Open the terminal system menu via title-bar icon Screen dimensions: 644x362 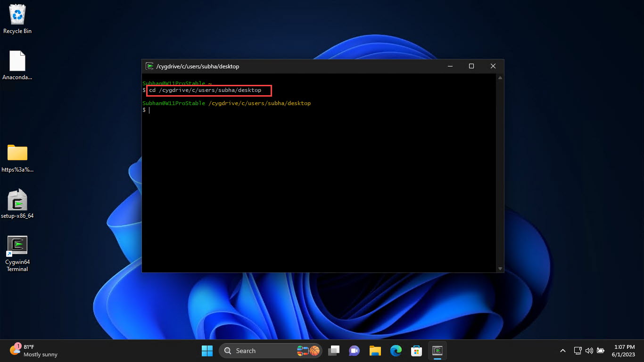(150, 66)
